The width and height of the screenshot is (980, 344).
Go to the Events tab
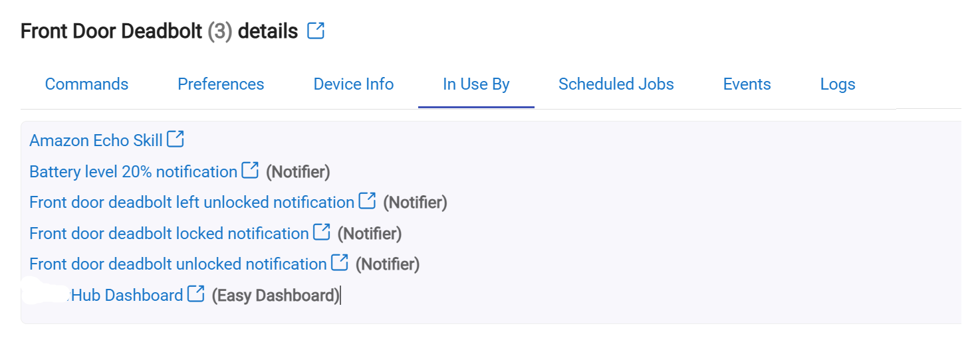[747, 84]
